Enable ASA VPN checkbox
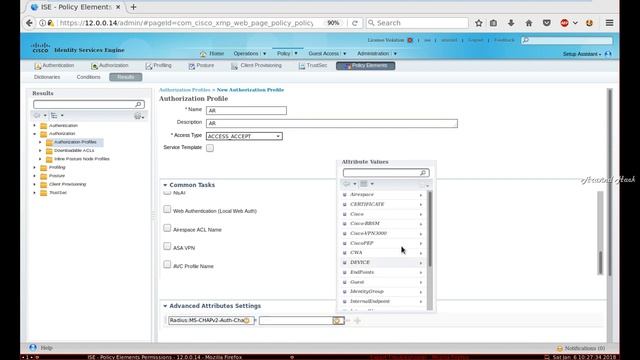The height and width of the screenshot is (360, 640). point(167,246)
